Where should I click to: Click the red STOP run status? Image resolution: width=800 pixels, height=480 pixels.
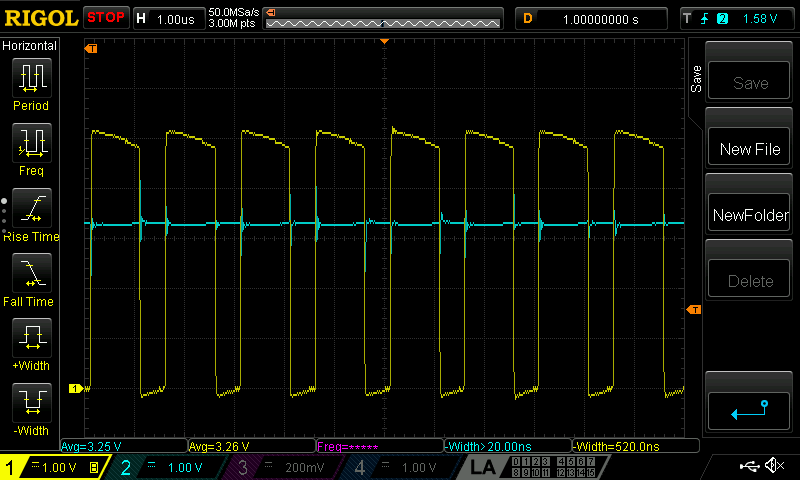(x=106, y=17)
